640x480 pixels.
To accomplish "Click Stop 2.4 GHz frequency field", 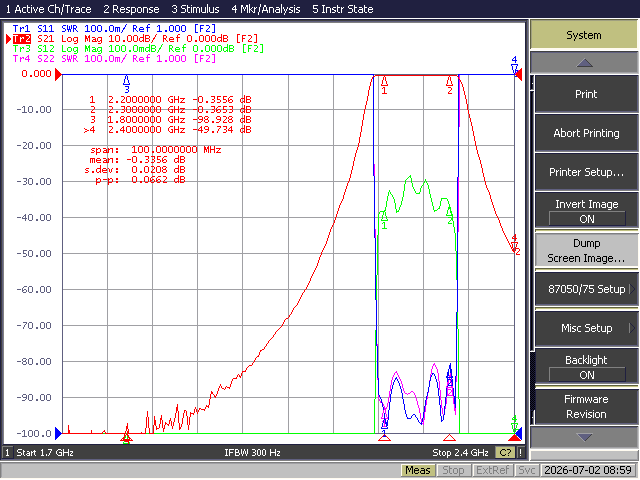I will click(x=460, y=453).
